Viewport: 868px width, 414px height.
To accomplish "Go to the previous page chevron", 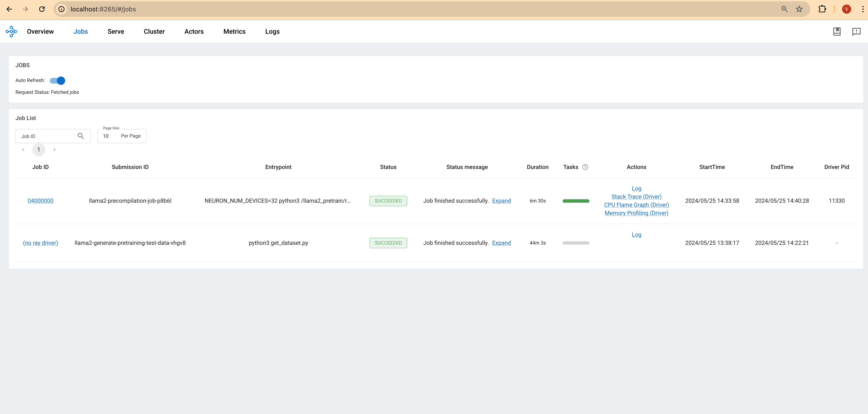I will pos(23,150).
